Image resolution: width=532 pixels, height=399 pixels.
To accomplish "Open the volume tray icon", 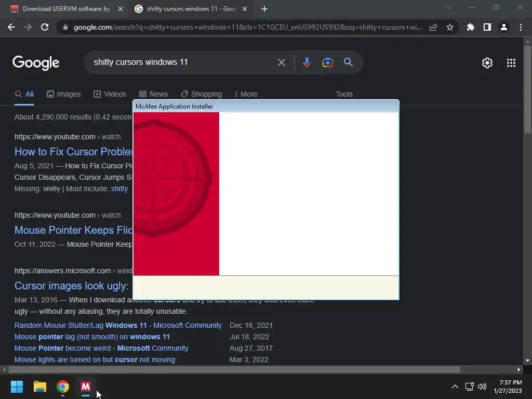I will [482, 387].
